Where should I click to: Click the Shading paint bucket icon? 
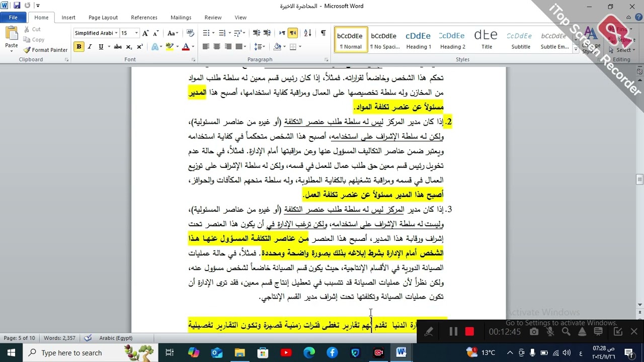(x=277, y=47)
